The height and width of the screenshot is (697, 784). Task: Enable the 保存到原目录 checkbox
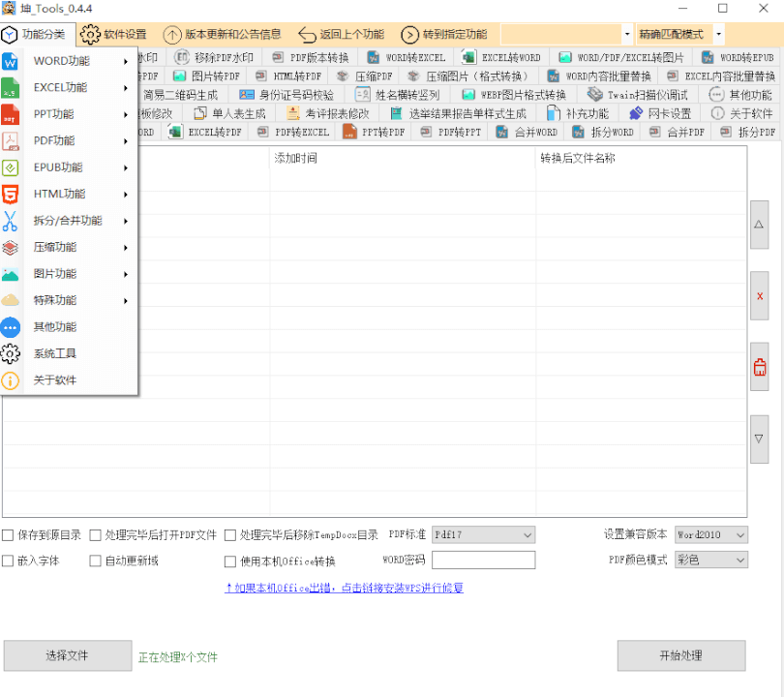coord(8,534)
